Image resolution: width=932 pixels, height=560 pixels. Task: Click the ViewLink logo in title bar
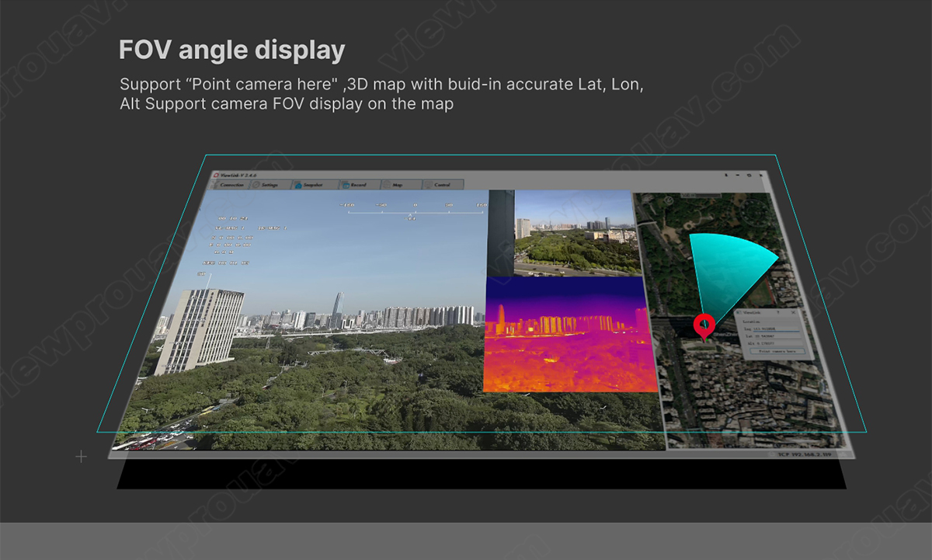217,175
